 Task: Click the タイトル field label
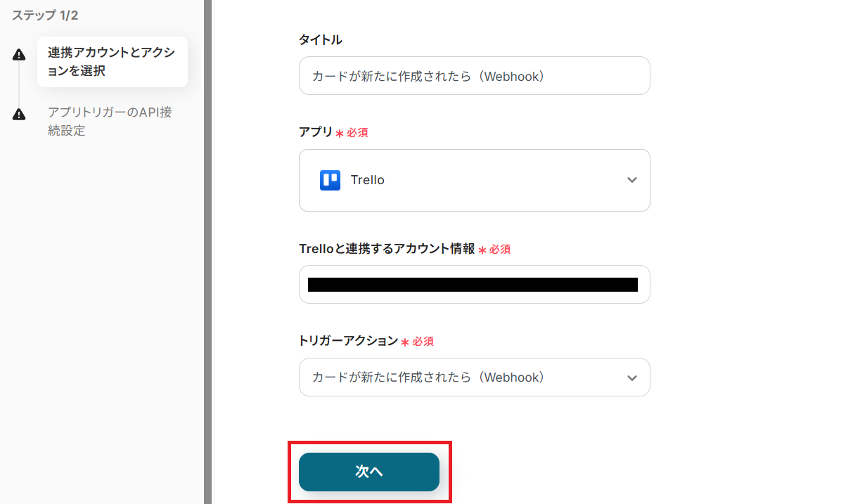(321, 40)
